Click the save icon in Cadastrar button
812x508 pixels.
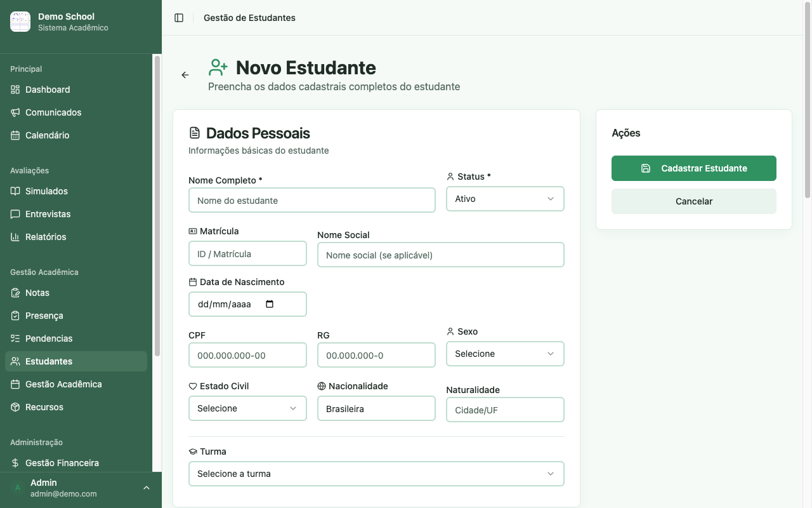click(x=646, y=168)
